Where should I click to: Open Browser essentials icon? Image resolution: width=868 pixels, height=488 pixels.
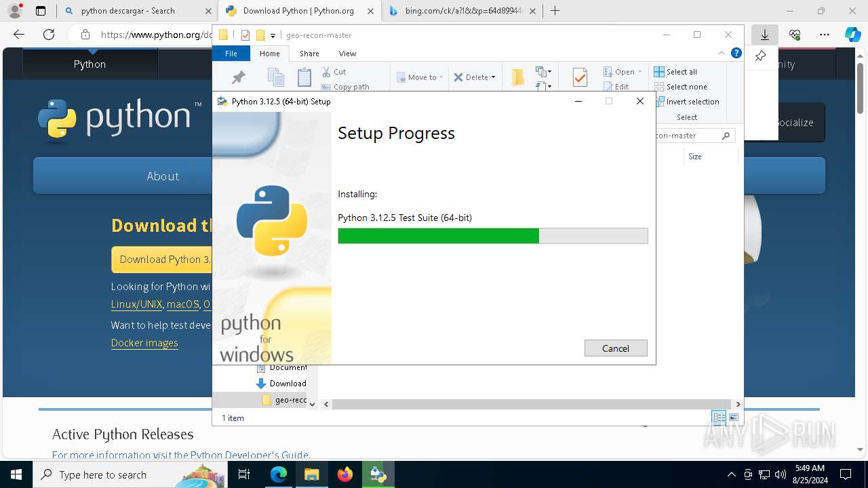tap(795, 35)
